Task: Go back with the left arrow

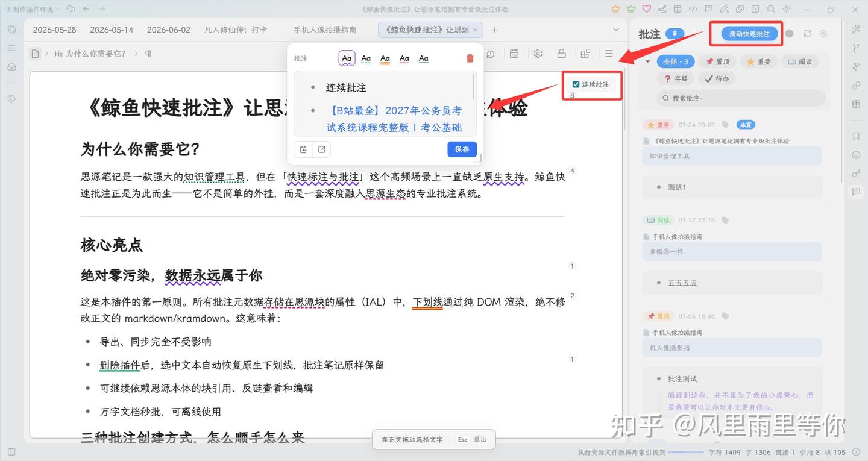Action: (x=86, y=9)
